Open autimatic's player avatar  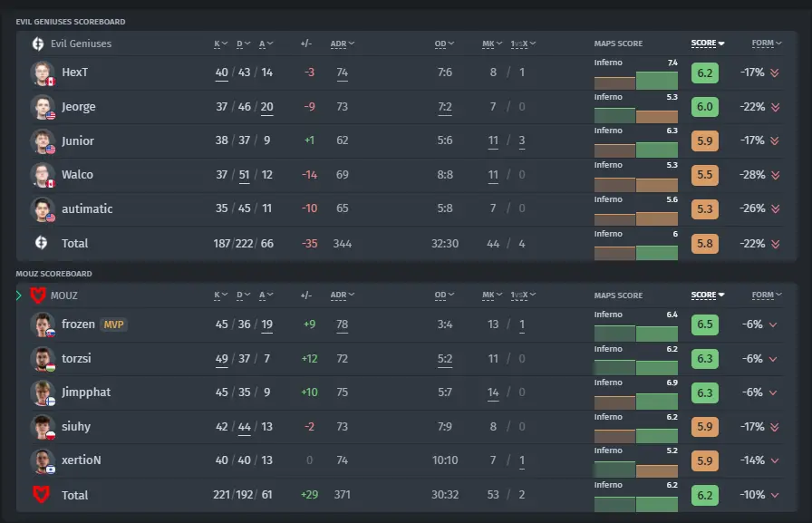point(43,209)
